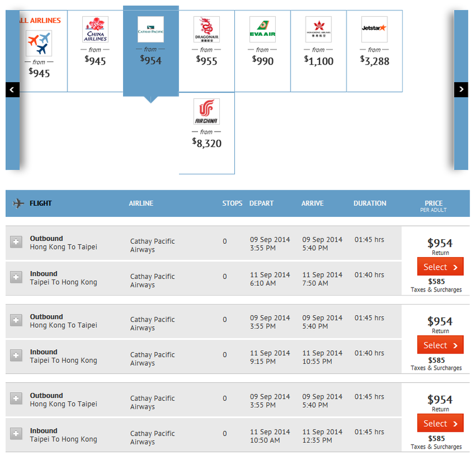Expand the 6:10 AM inbound flight details
The image size is (476, 460).
pos(16,277)
